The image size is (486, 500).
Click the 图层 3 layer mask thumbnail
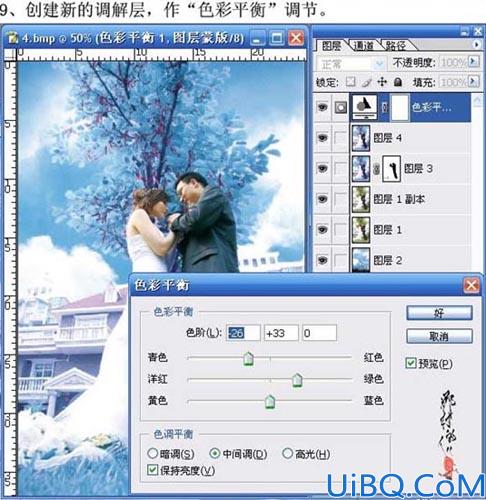click(x=391, y=168)
